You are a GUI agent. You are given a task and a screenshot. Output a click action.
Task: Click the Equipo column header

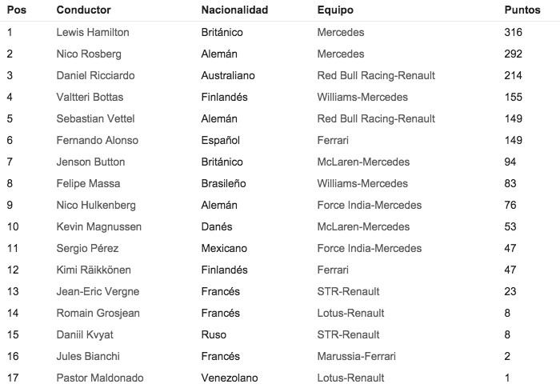point(335,11)
